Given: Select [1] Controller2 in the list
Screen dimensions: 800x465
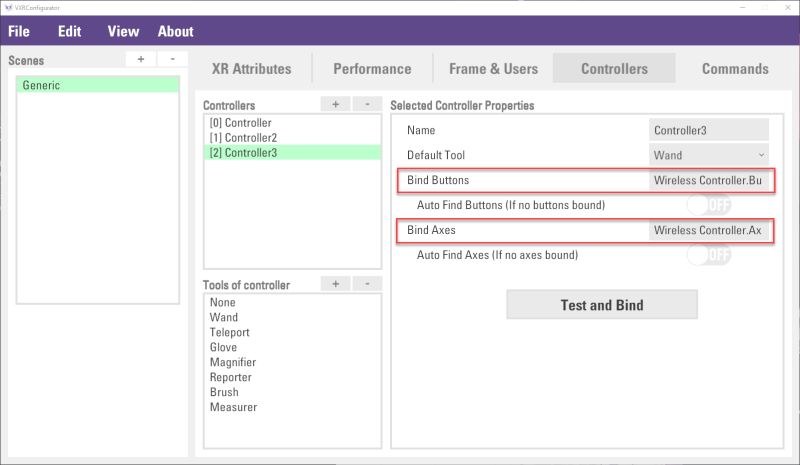Looking at the screenshot, I should (x=292, y=138).
